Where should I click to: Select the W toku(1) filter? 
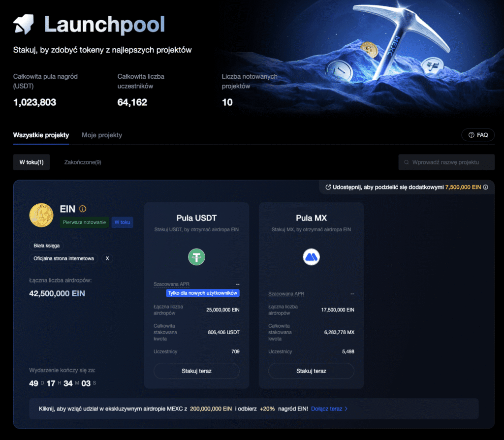31,162
